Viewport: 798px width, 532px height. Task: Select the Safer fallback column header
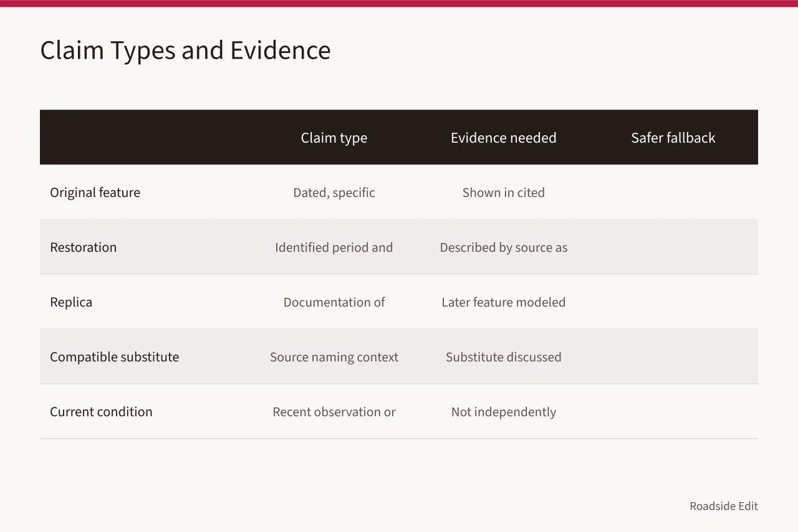coord(673,138)
